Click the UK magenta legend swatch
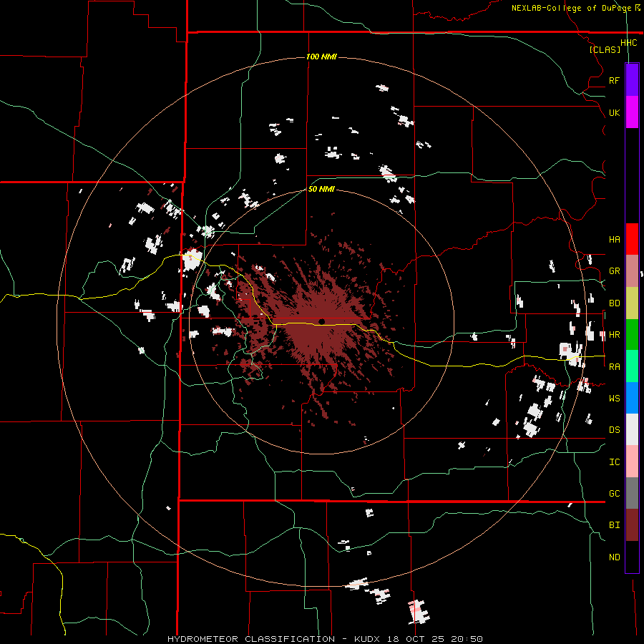 point(632,112)
